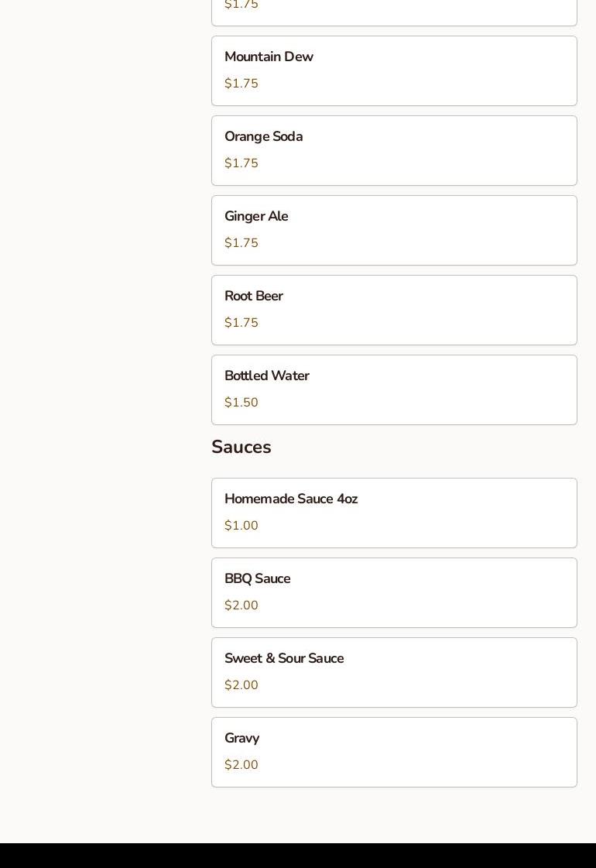Choose the BBQ Sauce item

click(393, 592)
